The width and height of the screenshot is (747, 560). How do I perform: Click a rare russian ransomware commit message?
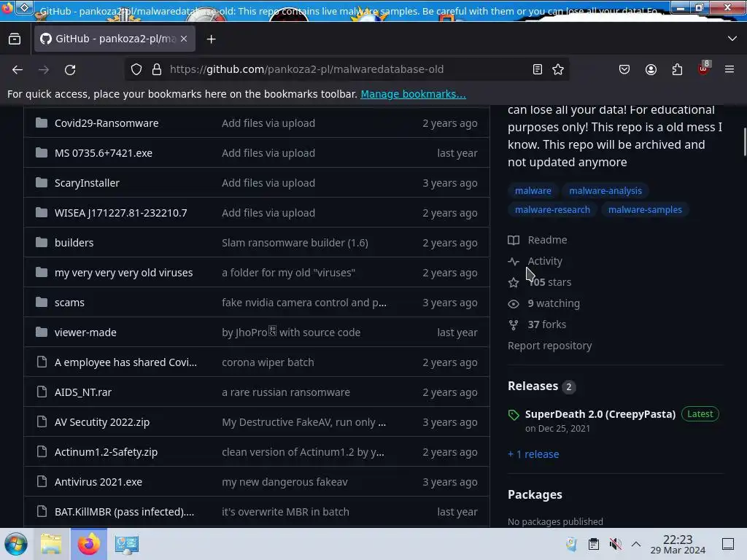pyautogui.click(x=286, y=392)
